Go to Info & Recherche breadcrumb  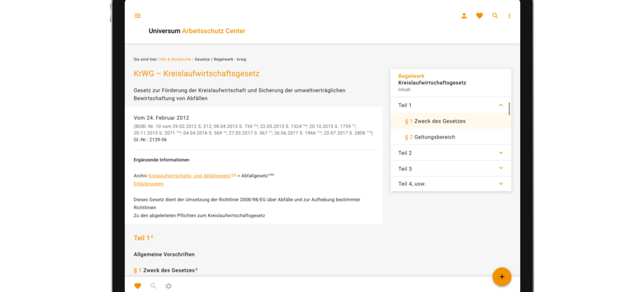(x=175, y=59)
